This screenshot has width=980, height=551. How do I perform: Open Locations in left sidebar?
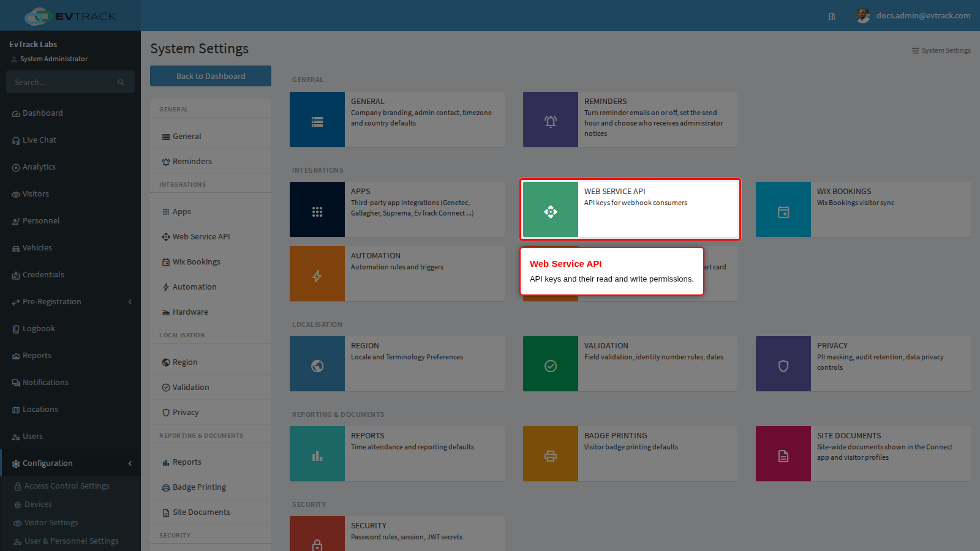70,410
